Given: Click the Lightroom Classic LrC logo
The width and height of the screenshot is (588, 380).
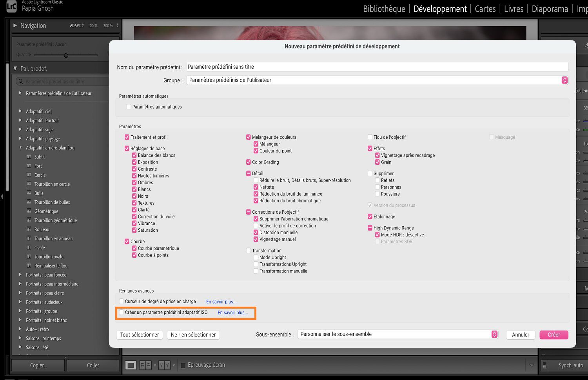Looking at the screenshot, I should [x=12, y=6].
